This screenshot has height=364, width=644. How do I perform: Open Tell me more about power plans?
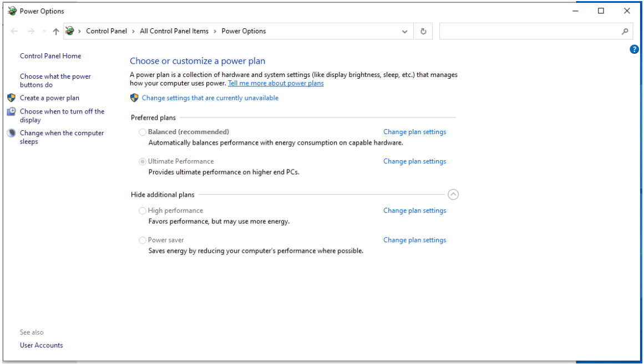point(276,84)
